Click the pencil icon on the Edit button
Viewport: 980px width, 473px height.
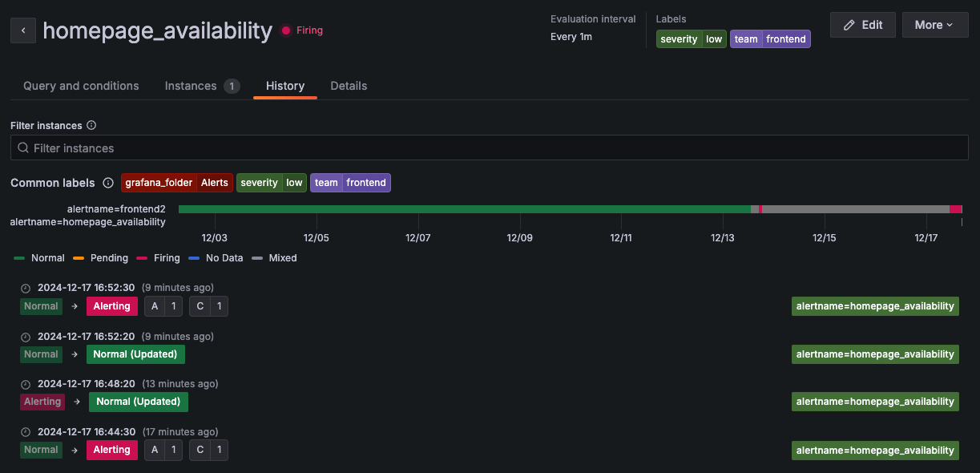click(850, 25)
